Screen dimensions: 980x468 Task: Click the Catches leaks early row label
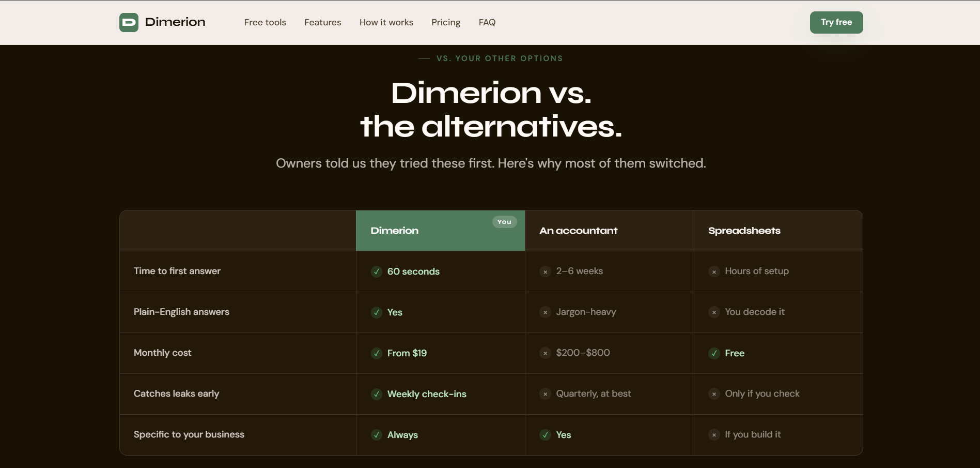(176, 394)
